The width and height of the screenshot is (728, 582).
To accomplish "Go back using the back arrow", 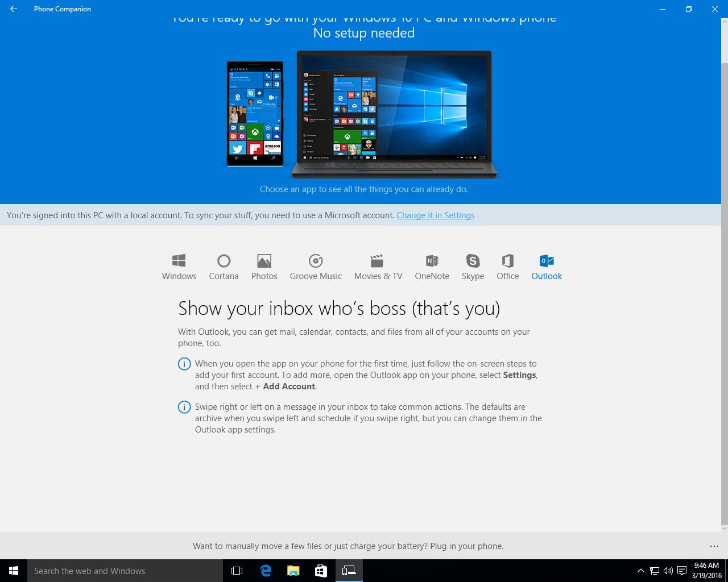I will tap(14, 9).
